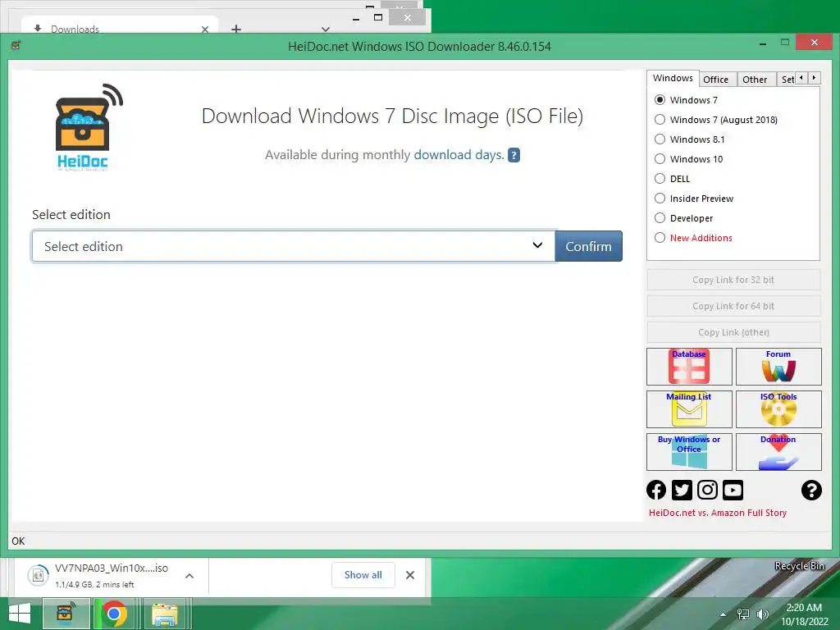Switch to HeiDoc app in taskbar
The height and width of the screenshot is (630, 840).
point(66,614)
